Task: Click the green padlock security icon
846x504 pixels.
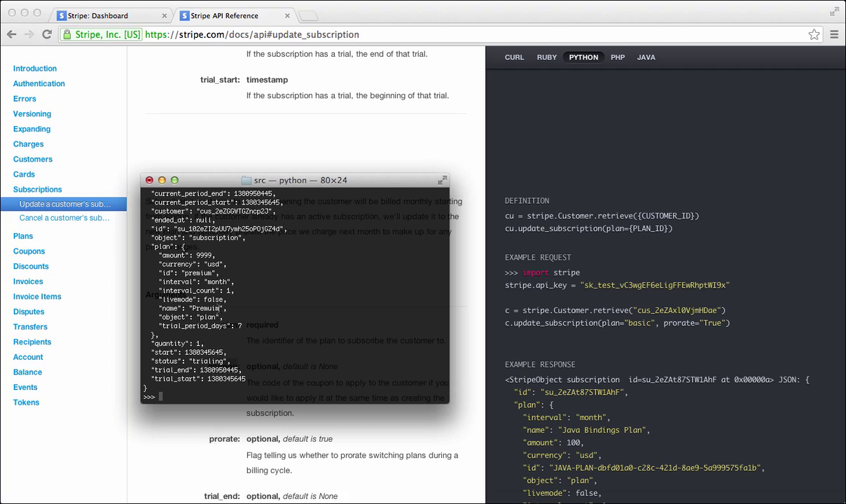Action: tap(67, 34)
